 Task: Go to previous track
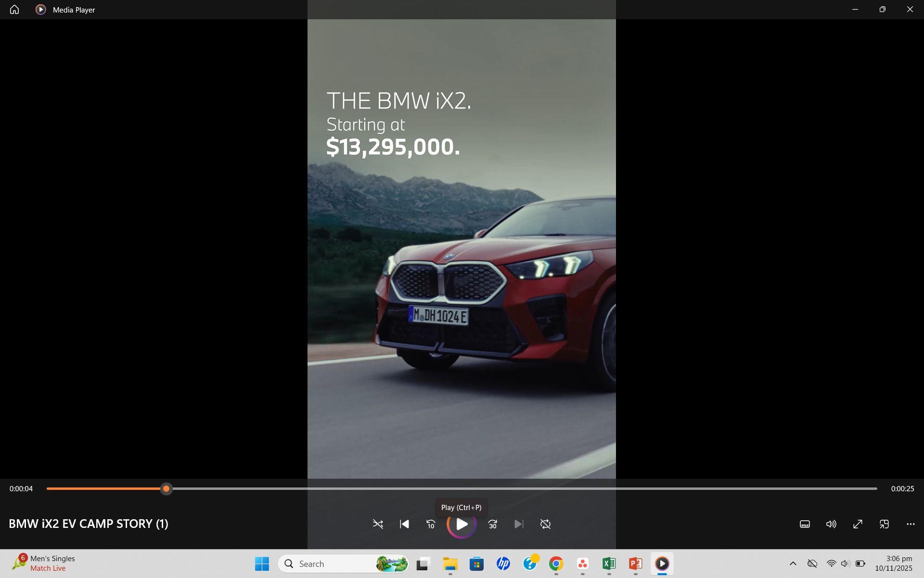[x=404, y=524]
